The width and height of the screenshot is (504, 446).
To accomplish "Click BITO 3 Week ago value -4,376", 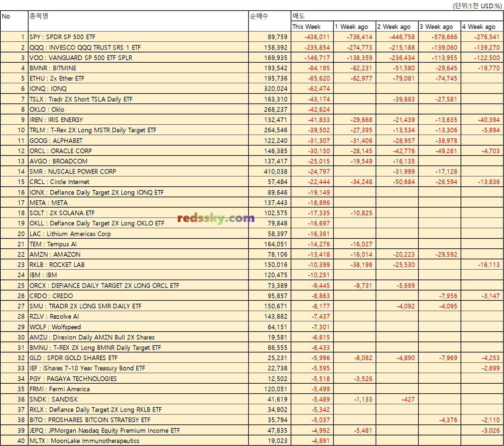I will (440, 420).
